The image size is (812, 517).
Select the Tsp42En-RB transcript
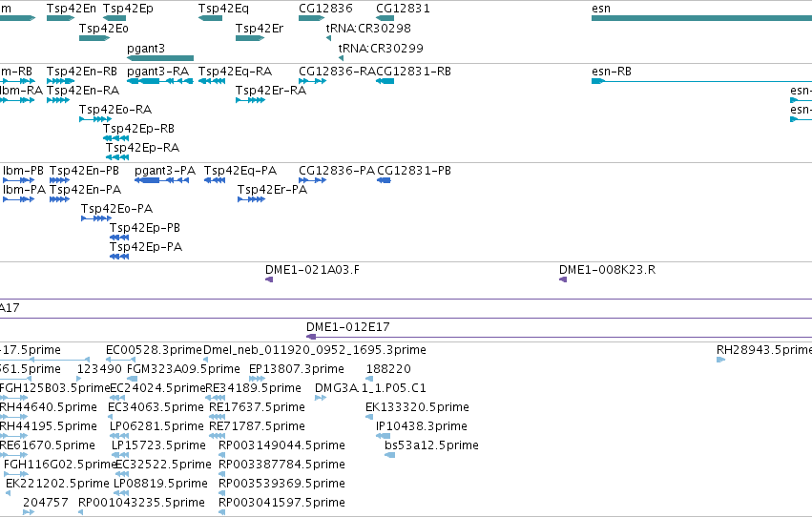(x=60, y=81)
